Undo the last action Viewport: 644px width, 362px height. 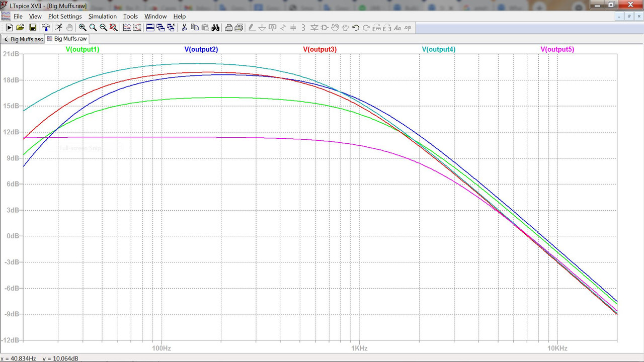click(x=356, y=28)
